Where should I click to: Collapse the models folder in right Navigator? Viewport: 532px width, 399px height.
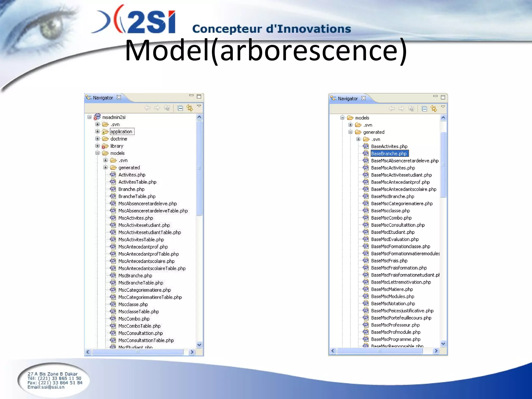click(342, 118)
